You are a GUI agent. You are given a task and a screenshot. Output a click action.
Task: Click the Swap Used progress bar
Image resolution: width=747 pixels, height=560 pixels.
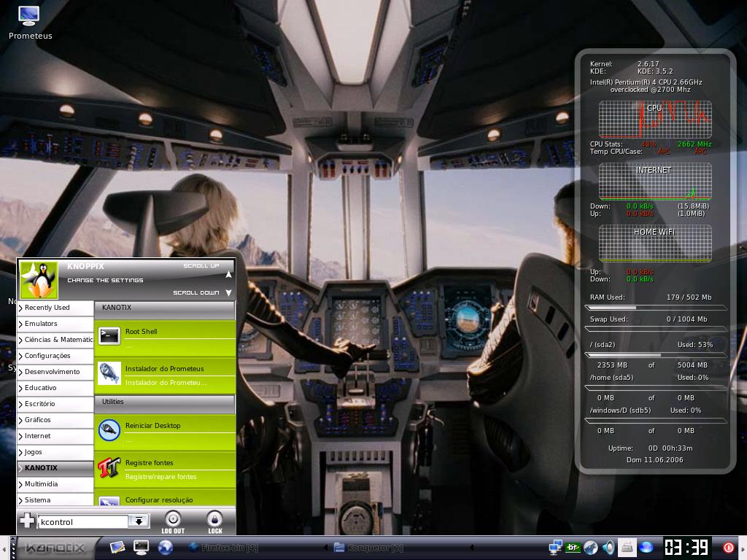pyautogui.click(x=656, y=329)
